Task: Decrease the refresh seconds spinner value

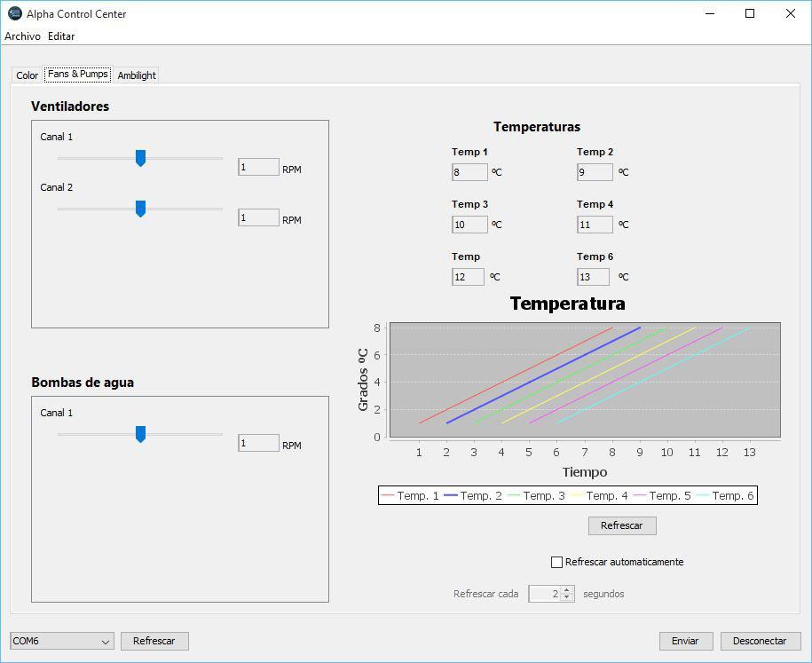Action: 568,598
